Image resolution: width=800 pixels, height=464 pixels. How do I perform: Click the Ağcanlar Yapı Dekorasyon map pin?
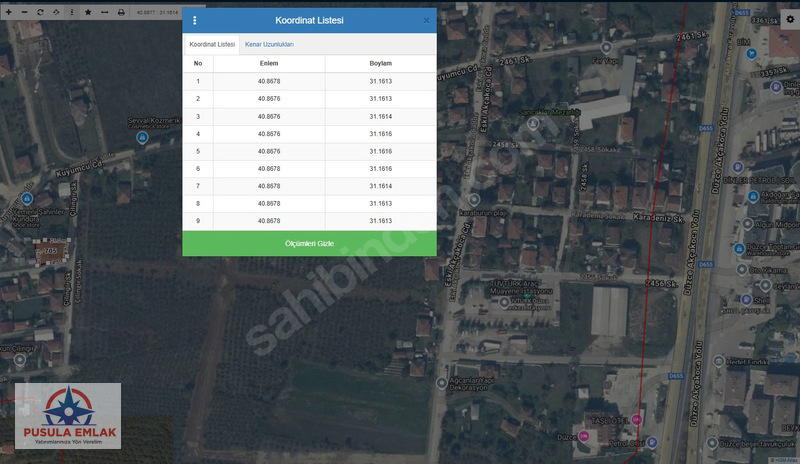[443, 382]
